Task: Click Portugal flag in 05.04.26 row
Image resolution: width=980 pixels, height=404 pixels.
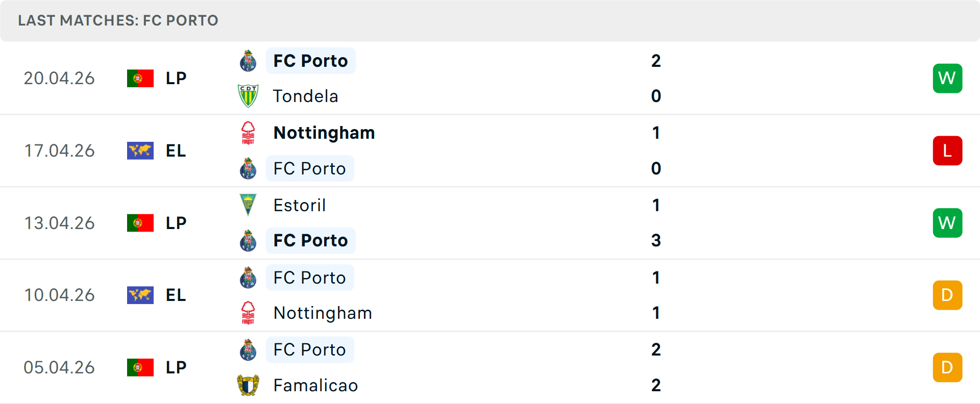Action: pos(140,367)
